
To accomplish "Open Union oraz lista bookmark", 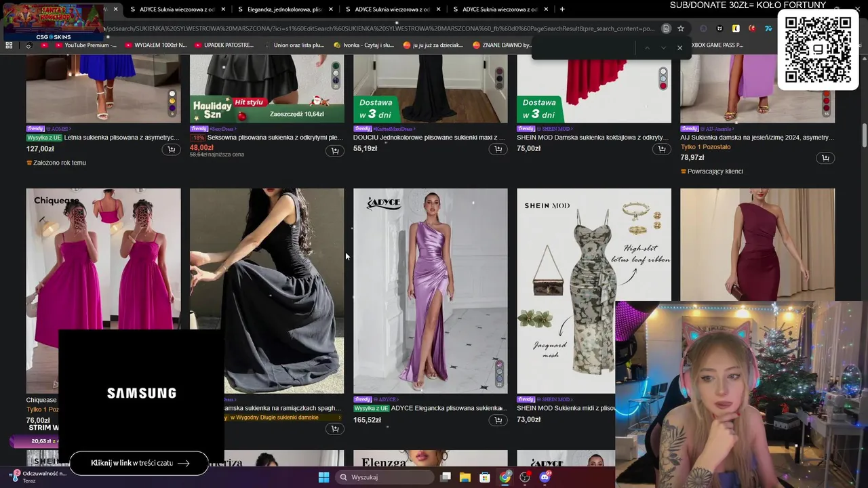I will [x=293, y=45].
